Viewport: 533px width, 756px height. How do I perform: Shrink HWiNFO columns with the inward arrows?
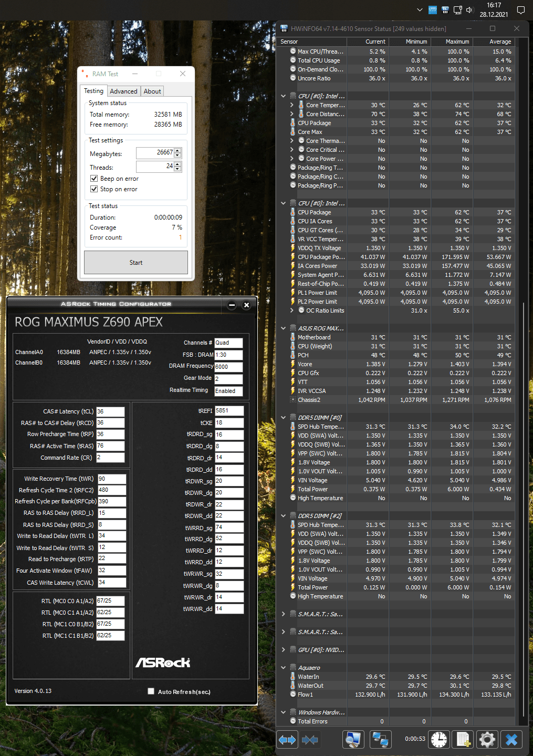[x=310, y=740]
